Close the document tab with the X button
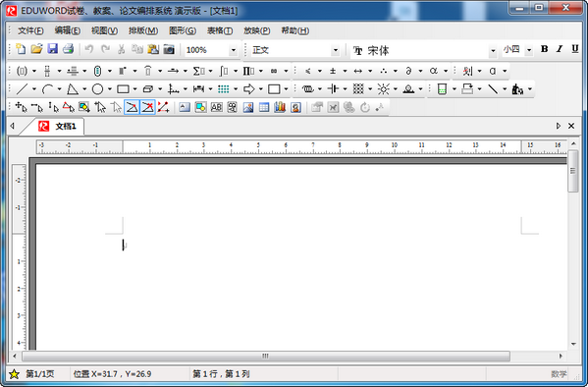 (571, 126)
